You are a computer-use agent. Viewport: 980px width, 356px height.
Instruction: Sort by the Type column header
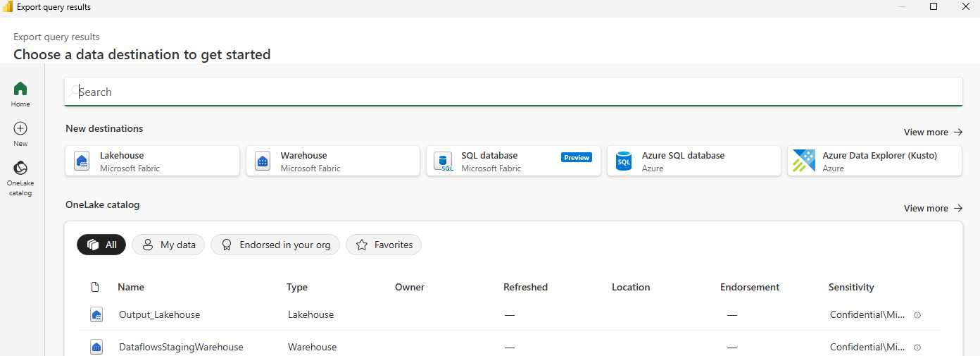pyautogui.click(x=297, y=287)
